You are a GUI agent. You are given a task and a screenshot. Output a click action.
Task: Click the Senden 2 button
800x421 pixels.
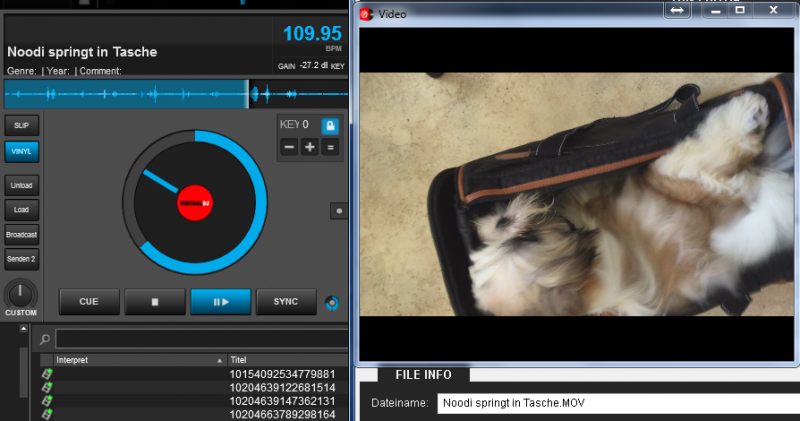coord(21,259)
